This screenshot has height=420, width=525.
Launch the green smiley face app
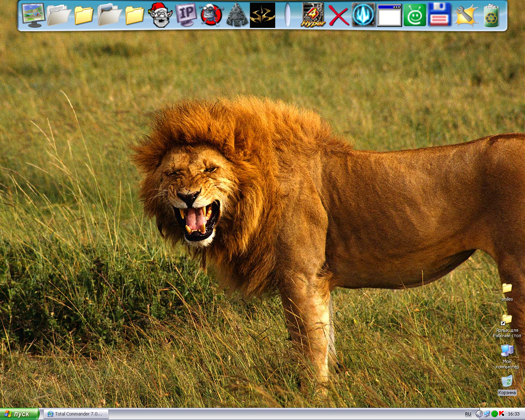414,15
